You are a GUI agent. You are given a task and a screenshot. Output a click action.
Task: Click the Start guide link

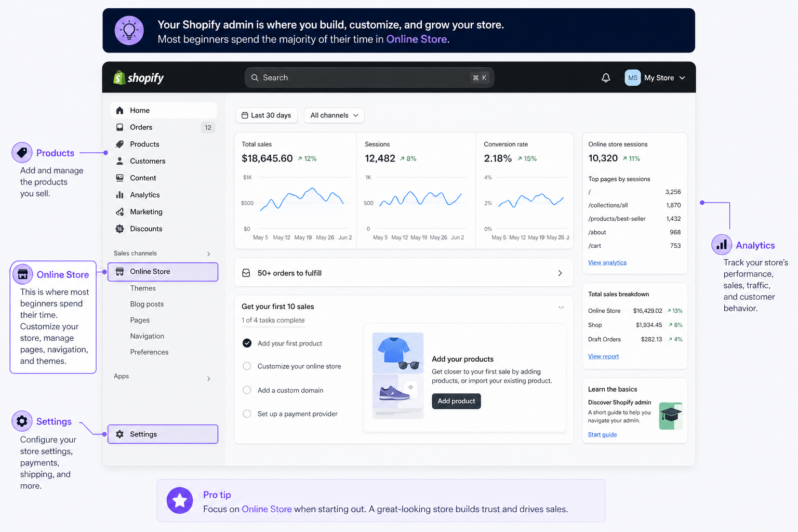tap(603, 435)
